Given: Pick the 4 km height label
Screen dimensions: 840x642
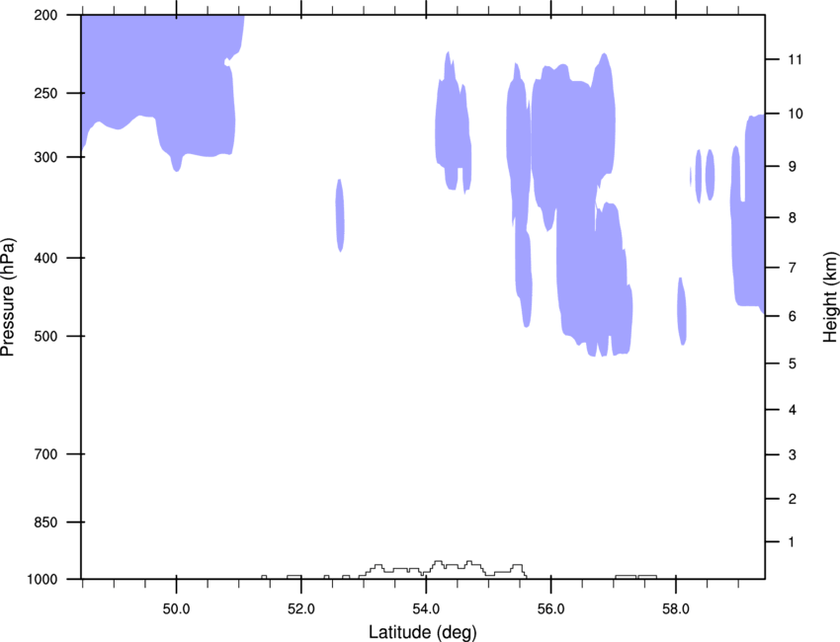Looking at the screenshot, I should click(x=792, y=410).
